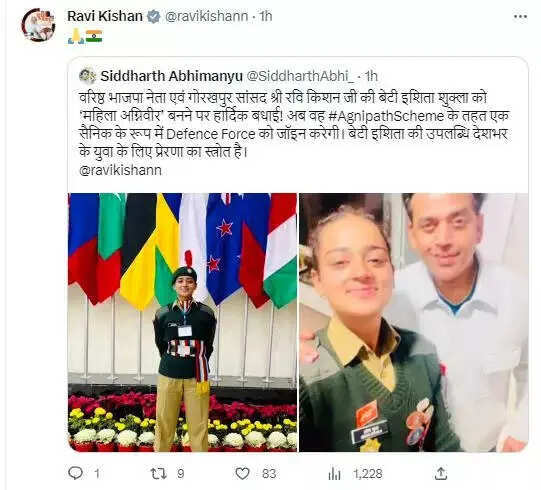Retweet this post via retweet icon
The width and height of the screenshot is (541, 490).
pos(159,473)
